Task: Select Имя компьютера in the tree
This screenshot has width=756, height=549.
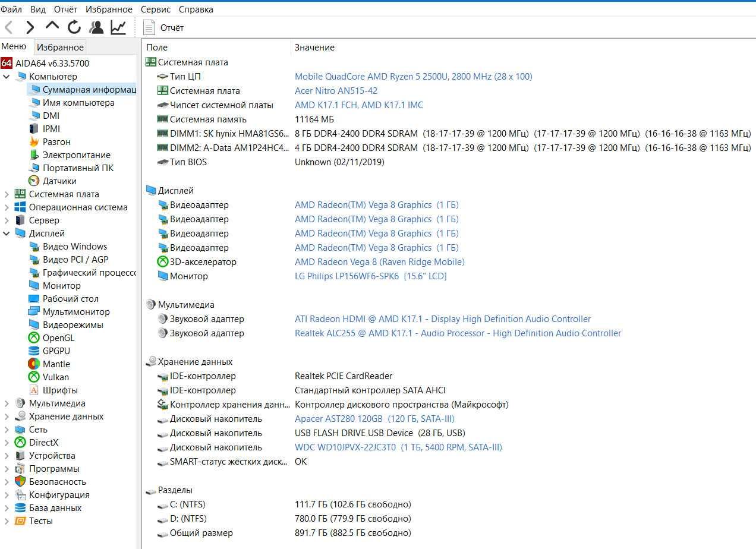Action: click(x=78, y=103)
